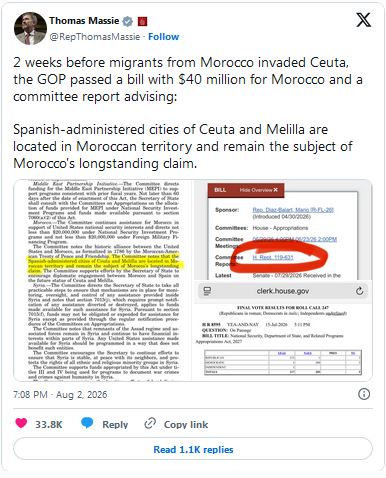Click the reload icon beside clerk.house.gov

[x=359, y=291]
